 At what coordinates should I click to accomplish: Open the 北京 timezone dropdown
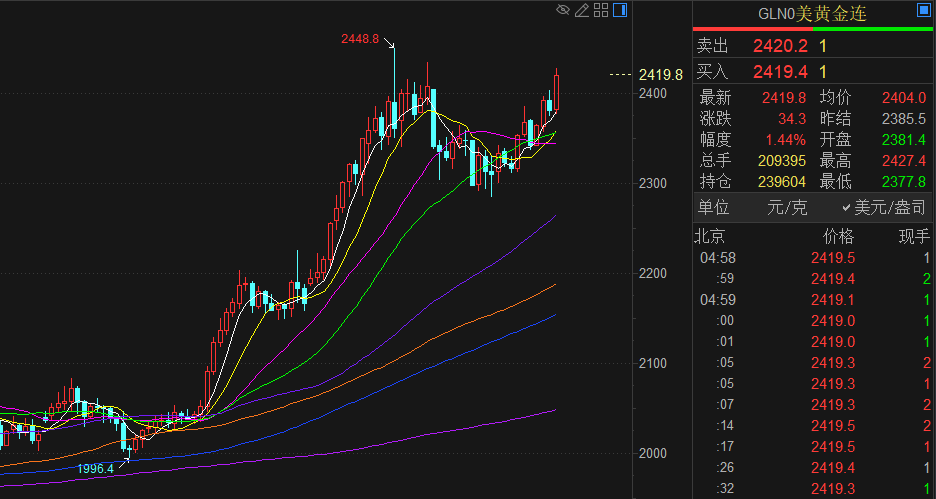coord(709,237)
